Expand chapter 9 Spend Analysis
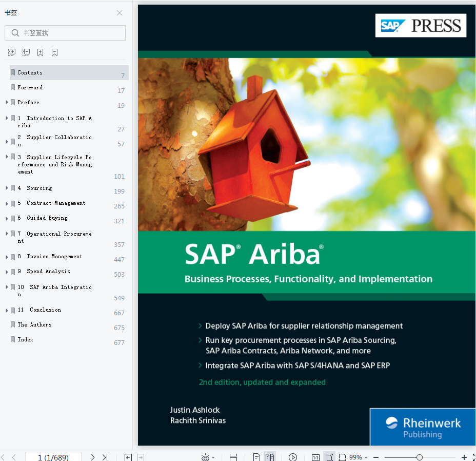Screen dimensions: 476x461 7,272
